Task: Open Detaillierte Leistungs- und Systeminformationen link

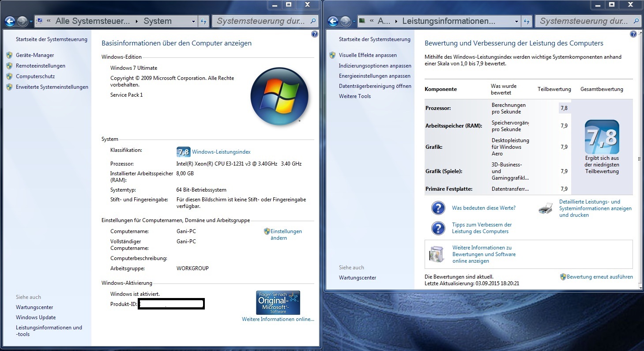Action: tap(595, 208)
